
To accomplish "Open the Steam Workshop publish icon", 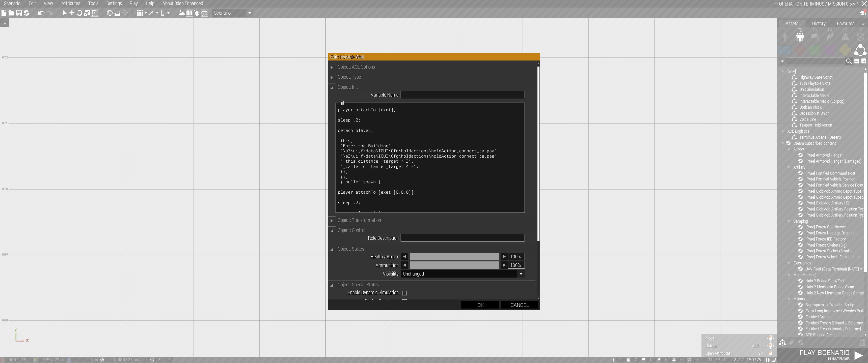I will (x=26, y=13).
